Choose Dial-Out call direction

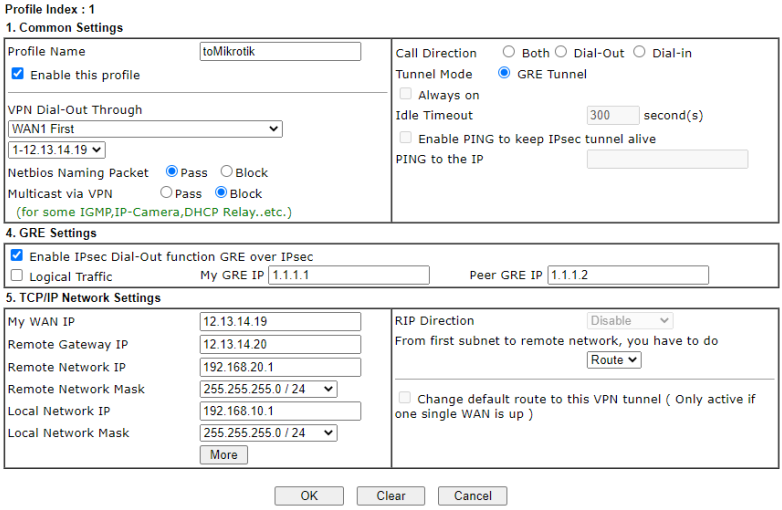561,52
